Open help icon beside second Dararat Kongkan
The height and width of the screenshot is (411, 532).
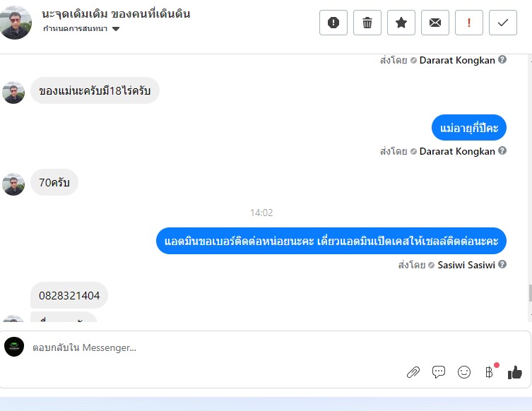(x=502, y=150)
